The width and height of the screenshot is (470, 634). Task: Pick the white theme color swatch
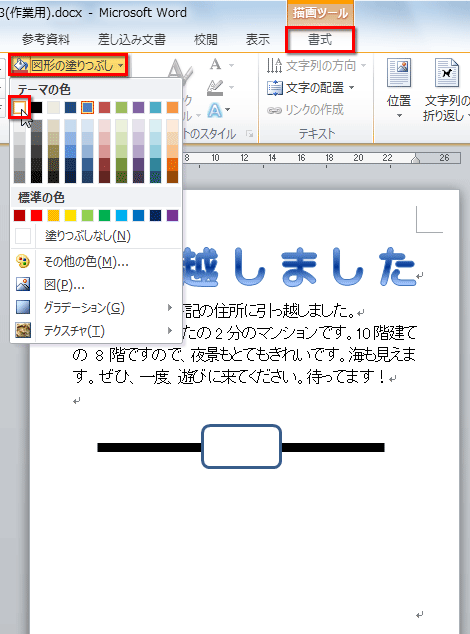coord(19,107)
